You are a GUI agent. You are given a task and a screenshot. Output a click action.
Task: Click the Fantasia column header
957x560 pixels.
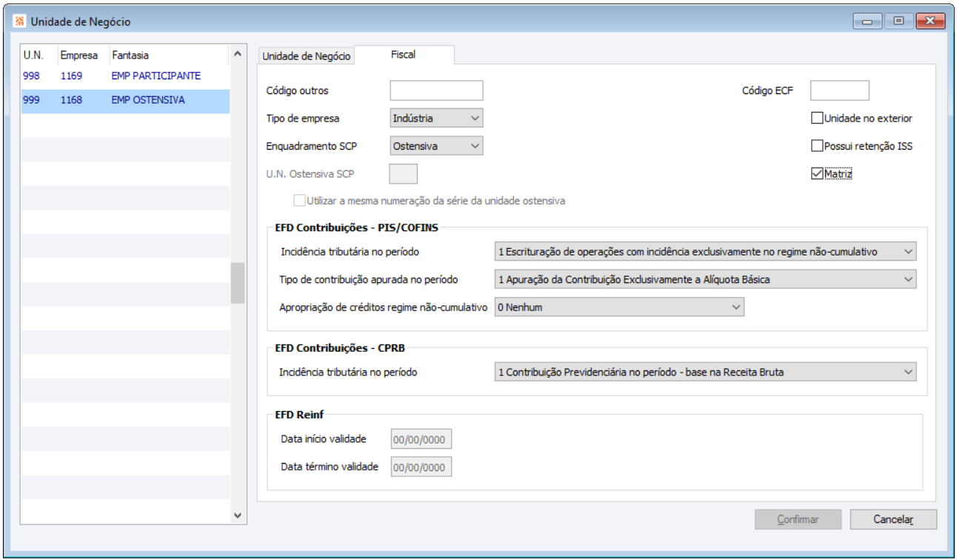click(x=169, y=55)
